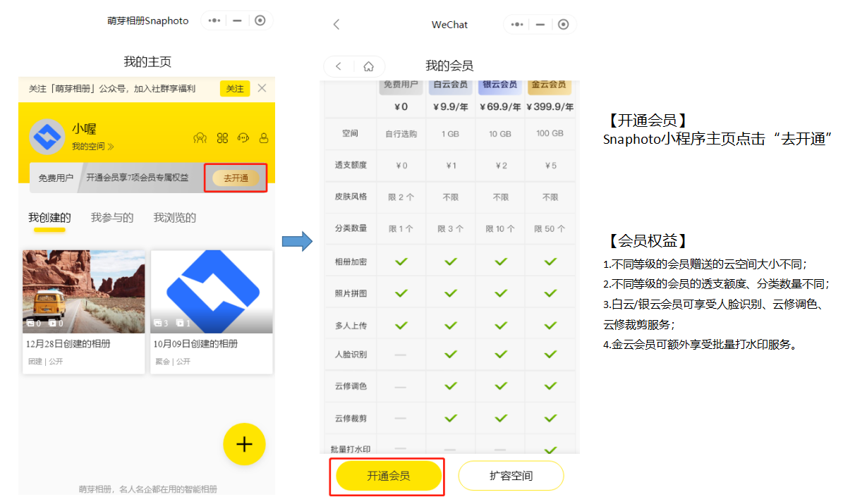Viewport: 855px width, 504px height.
Task: Click the 去开通 button
Action: (236, 178)
